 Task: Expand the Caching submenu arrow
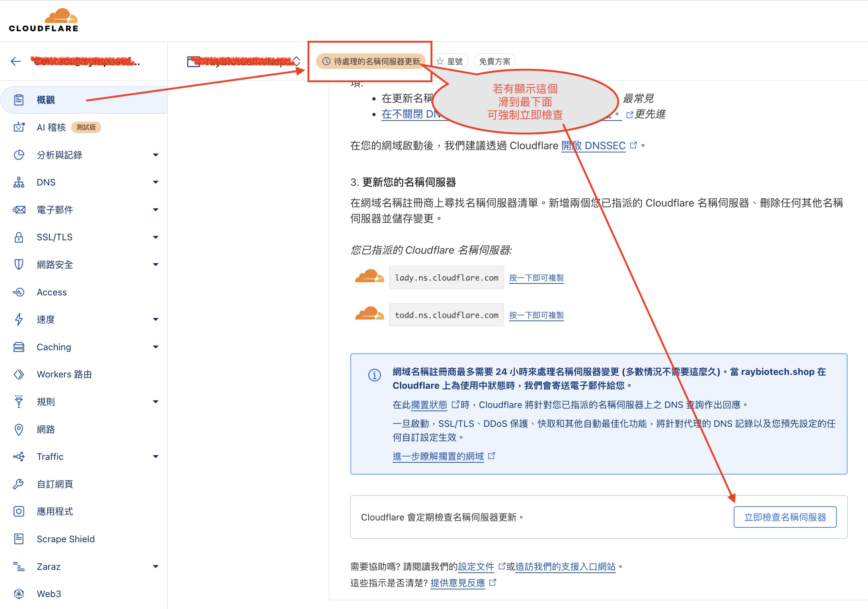point(155,347)
